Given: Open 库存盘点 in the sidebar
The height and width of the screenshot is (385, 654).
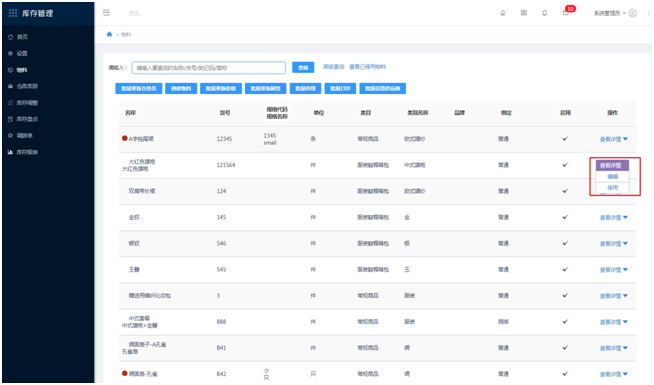Looking at the screenshot, I should [x=27, y=119].
